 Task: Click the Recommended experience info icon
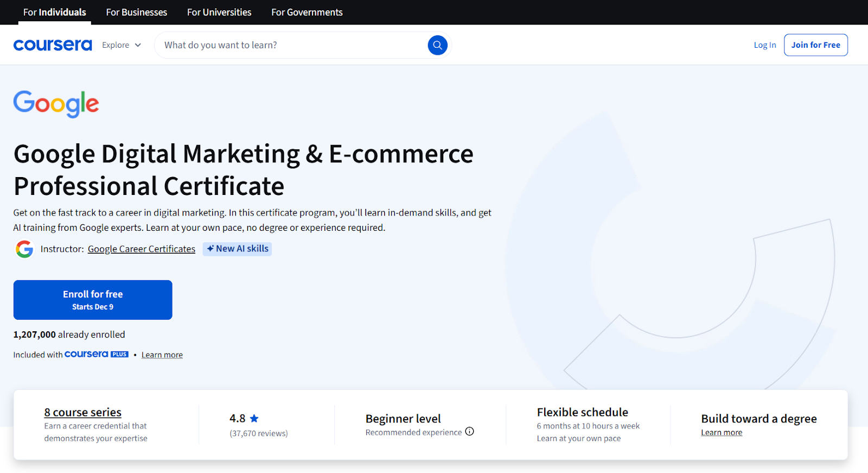pyautogui.click(x=470, y=432)
